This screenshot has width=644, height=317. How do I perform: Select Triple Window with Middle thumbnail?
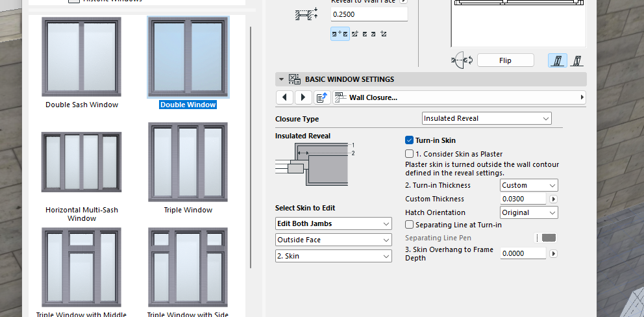[81, 267]
